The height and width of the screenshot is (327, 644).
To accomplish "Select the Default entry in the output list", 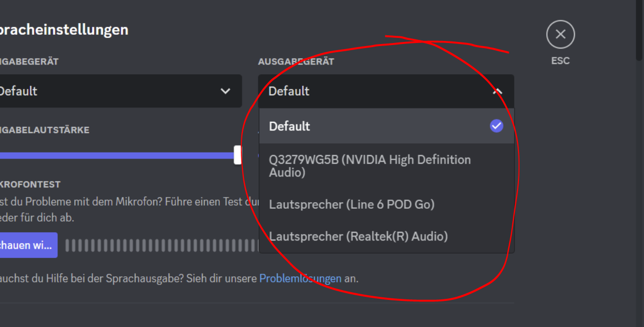I will tap(387, 126).
